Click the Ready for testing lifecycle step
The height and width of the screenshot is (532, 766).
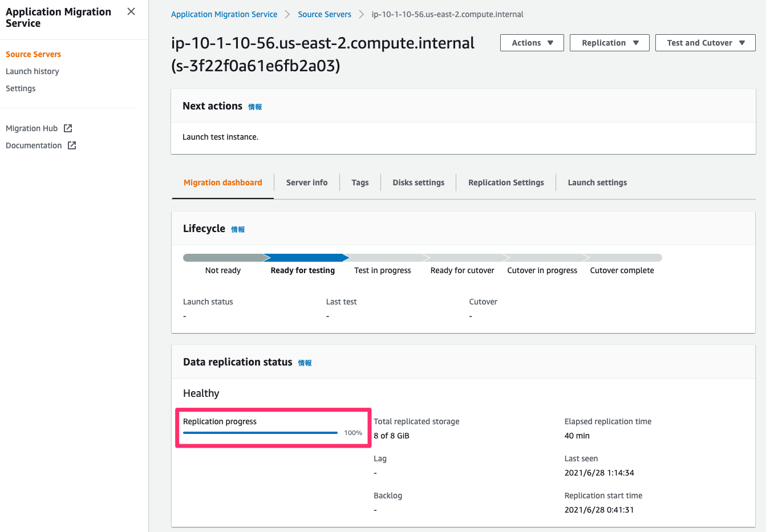pos(303,270)
